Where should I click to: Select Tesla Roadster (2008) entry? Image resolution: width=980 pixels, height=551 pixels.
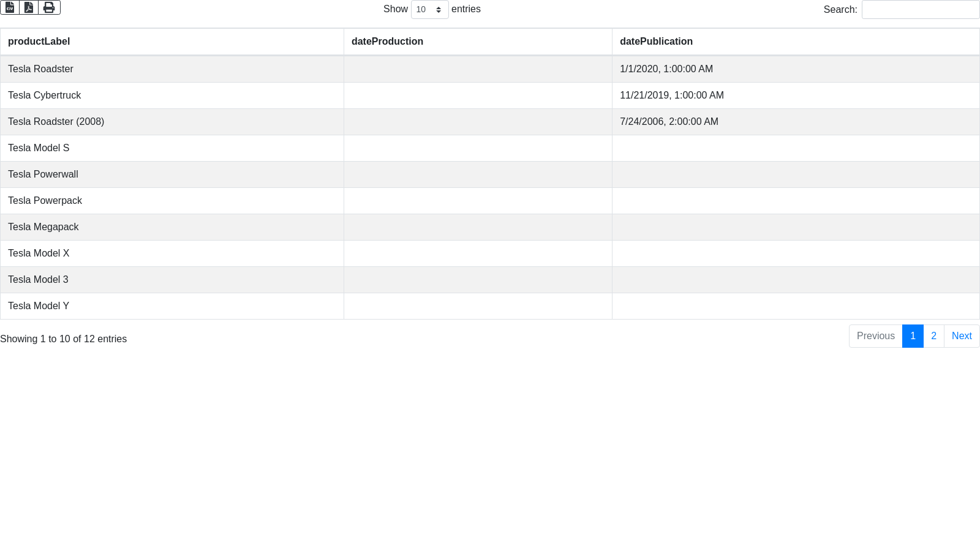click(56, 122)
